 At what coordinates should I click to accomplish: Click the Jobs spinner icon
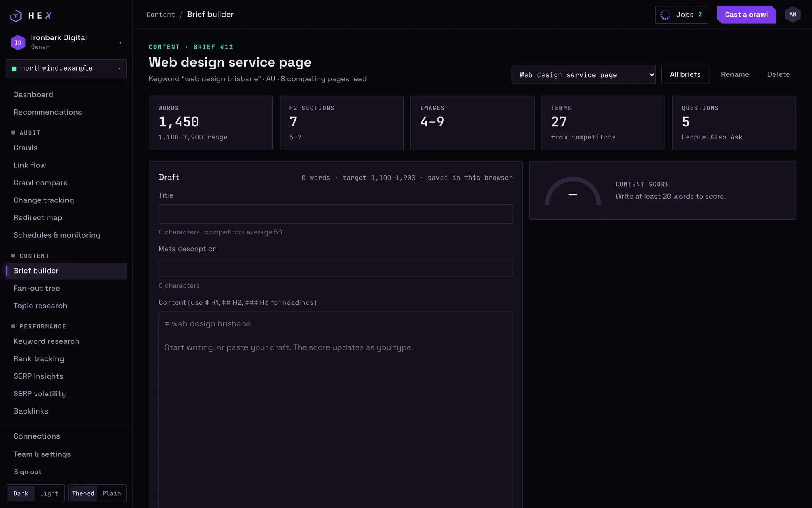pyautogui.click(x=665, y=15)
